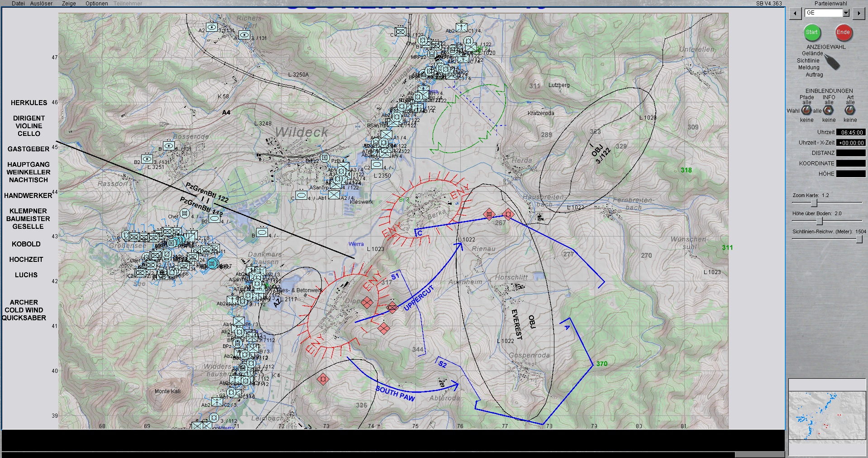This screenshot has width=868, height=458.
Task: Click the next party right arrow
Action: pos(858,13)
